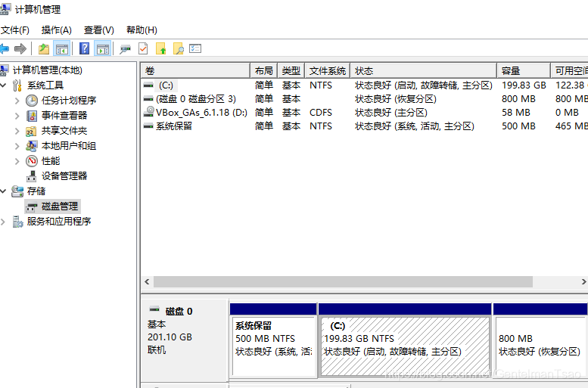Click the 199.83 GB capacity cell
Image resolution: width=588 pixels, height=388 pixels.
tap(524, 85)
